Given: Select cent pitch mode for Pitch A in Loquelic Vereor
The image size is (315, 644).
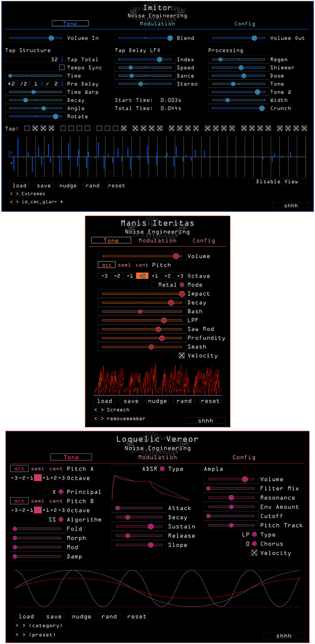Looking at the screenshot, I should coord(56,469).
